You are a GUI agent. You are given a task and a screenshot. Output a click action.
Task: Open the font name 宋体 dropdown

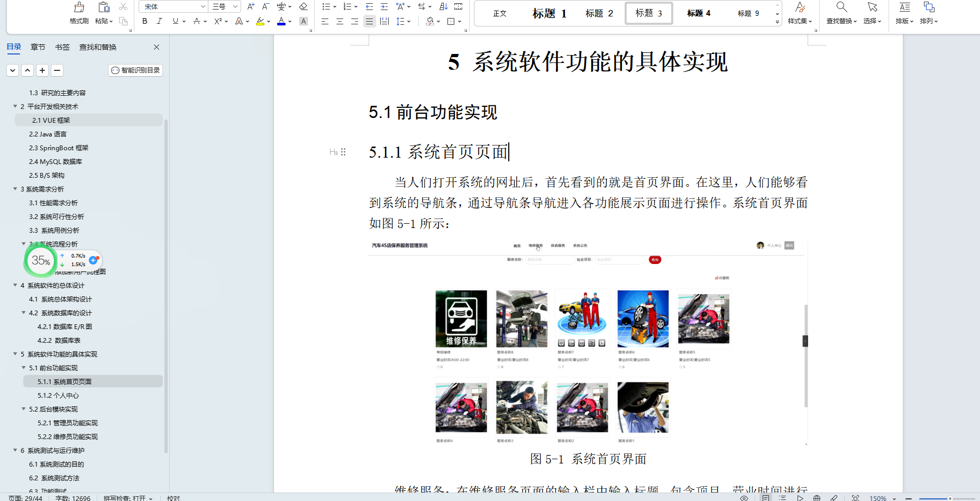(203, 6)
